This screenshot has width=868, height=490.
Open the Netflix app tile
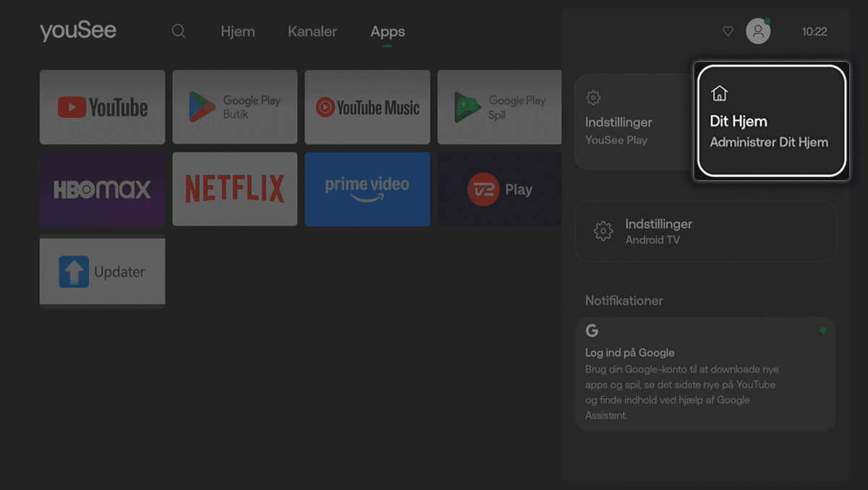(235, 189)
